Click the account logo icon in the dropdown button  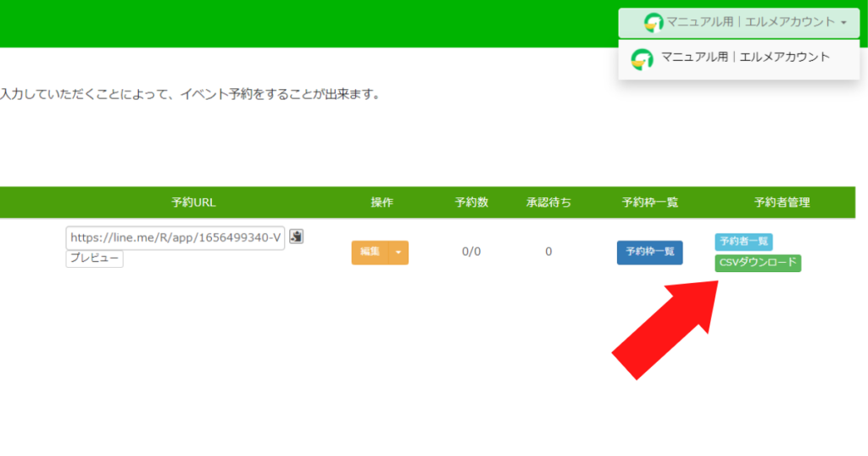point(654,23)
